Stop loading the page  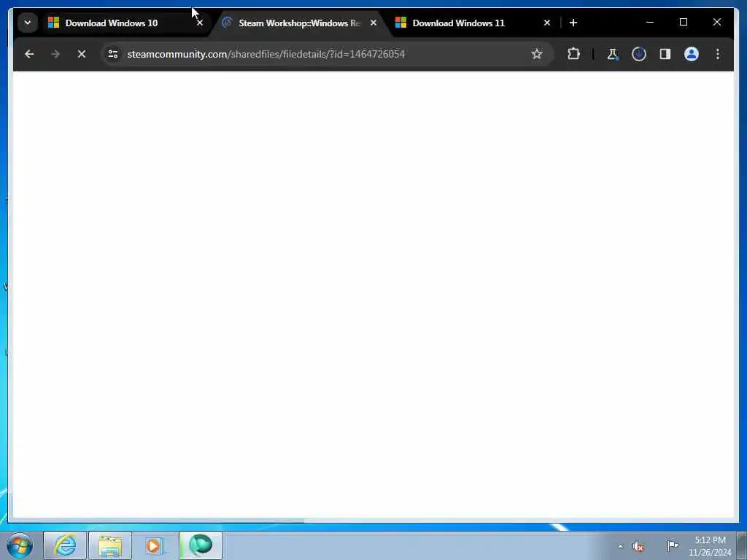(x=82, y=54)
